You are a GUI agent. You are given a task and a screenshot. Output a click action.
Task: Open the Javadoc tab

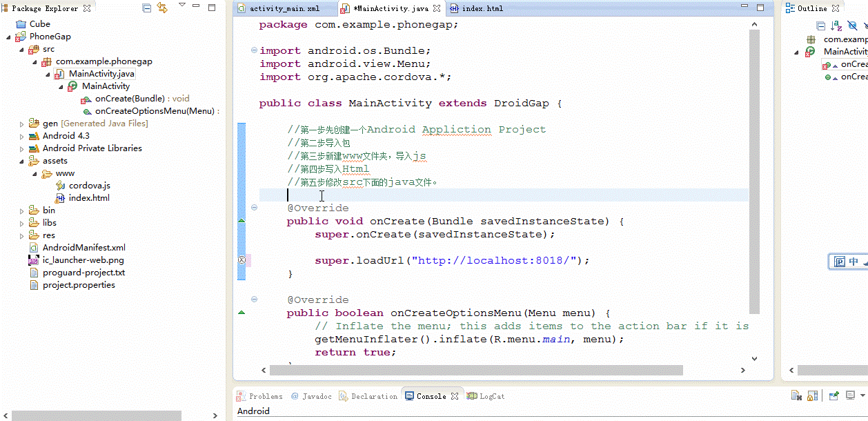pyautogui.click(x=311, y=396)
